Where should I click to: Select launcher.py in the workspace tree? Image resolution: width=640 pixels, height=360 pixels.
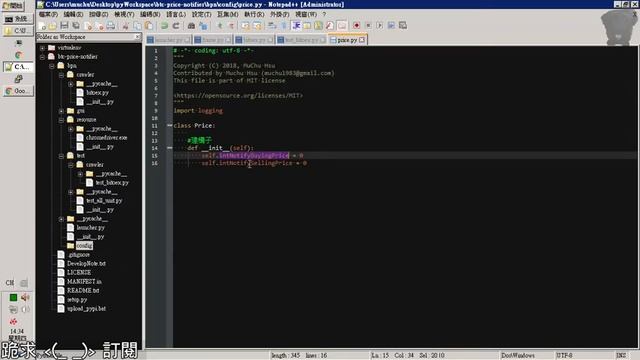[91, 228]
